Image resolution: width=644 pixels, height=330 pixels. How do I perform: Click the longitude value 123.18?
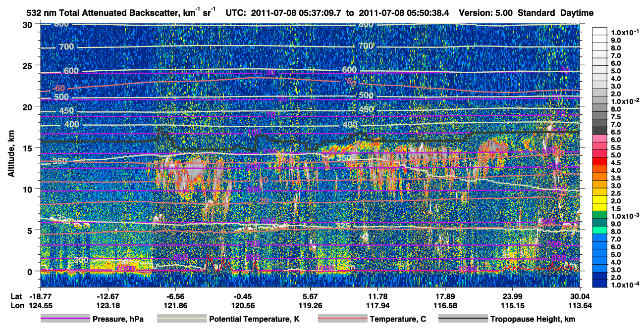pos(107,305)
